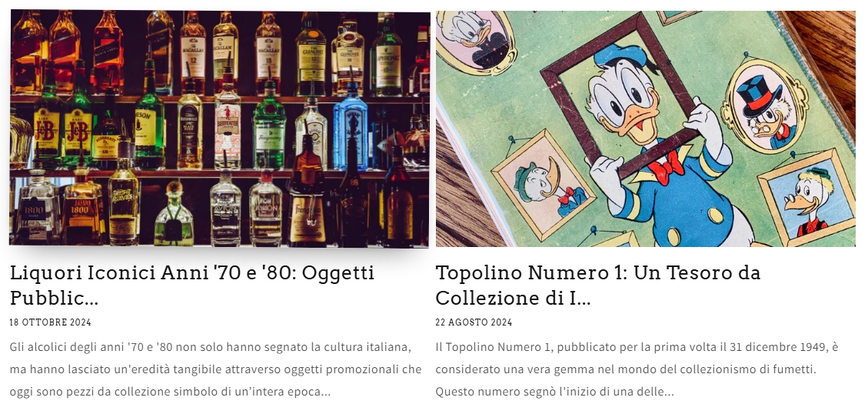Click the truncated "Collezione di I..." title line

pos(513,298)
